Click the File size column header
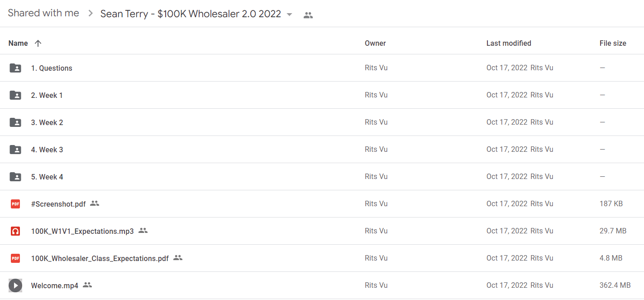644x300 pixels. [x=613, y=44]
